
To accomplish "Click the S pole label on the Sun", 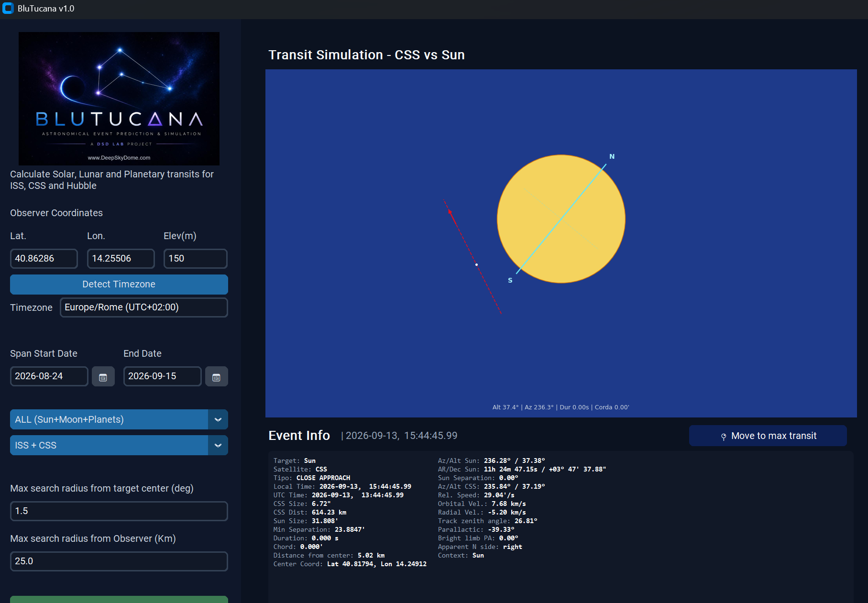I will 510,280.
